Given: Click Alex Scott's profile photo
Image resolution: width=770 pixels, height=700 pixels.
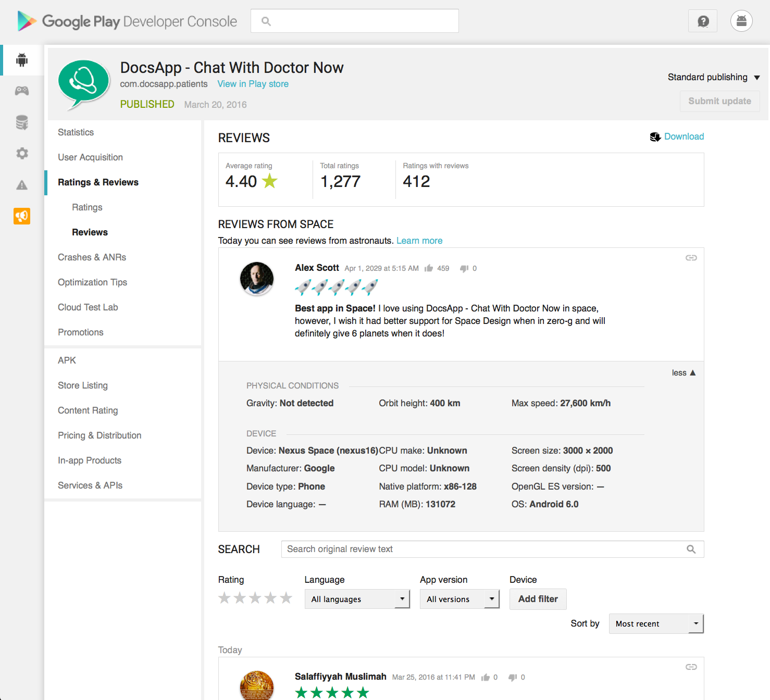Looking at the screenshot, I should 257,279.
